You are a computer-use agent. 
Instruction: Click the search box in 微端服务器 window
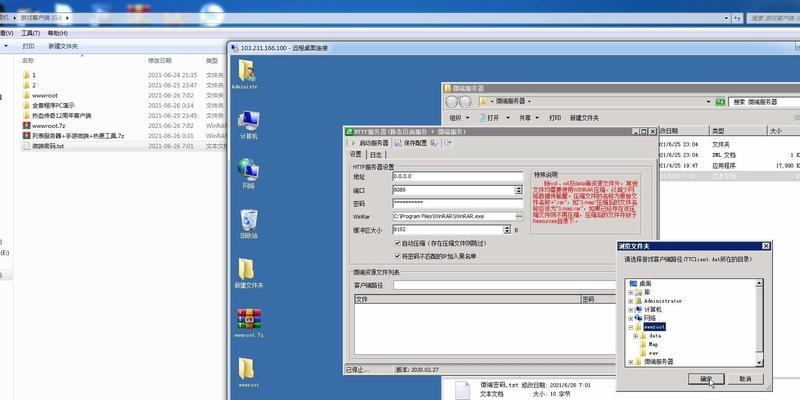[x=765, y=102]
